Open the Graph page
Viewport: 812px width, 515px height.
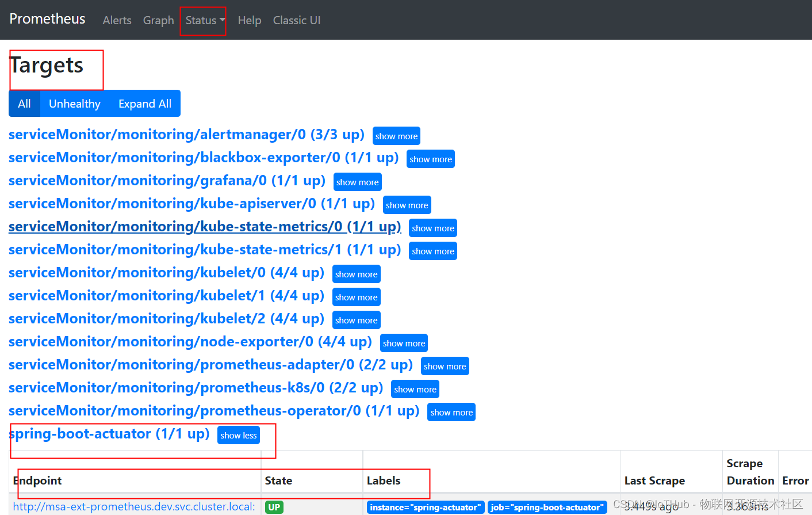click(x=158, y=20)
